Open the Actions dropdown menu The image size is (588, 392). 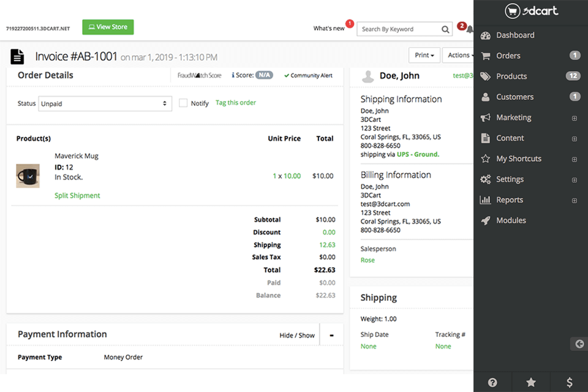pyautogui.click(x=459, y=55)
